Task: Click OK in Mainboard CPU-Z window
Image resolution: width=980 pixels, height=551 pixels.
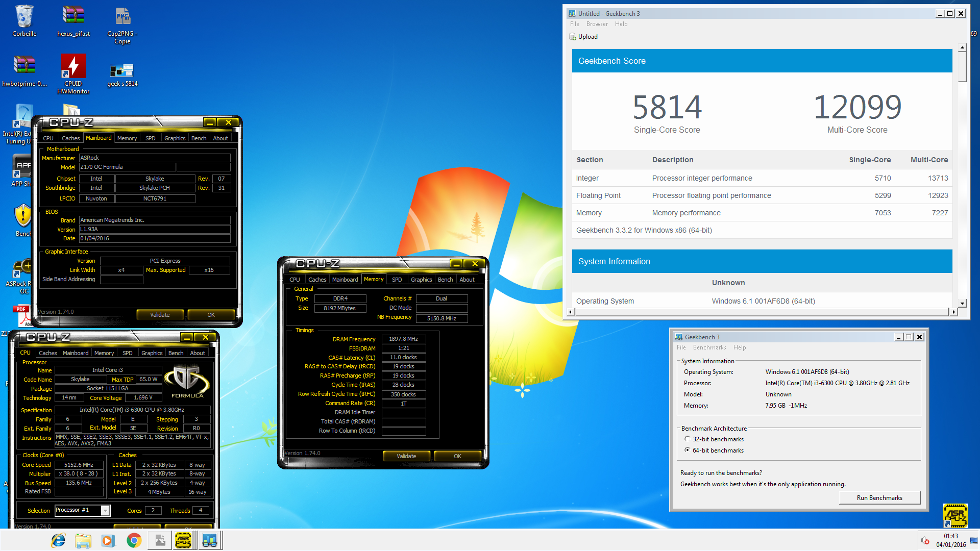Action: click(211, 315)
